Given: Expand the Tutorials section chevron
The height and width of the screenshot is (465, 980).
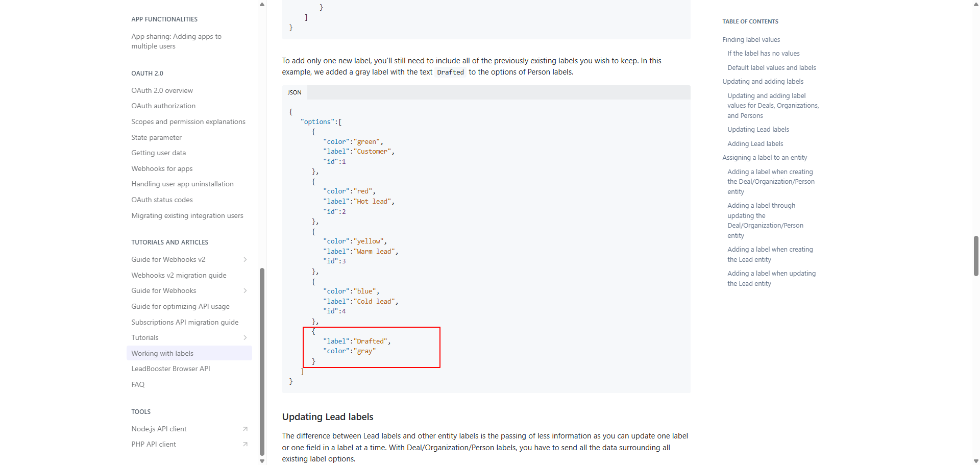Looking at the screenshot, I should tap(245, 337).
